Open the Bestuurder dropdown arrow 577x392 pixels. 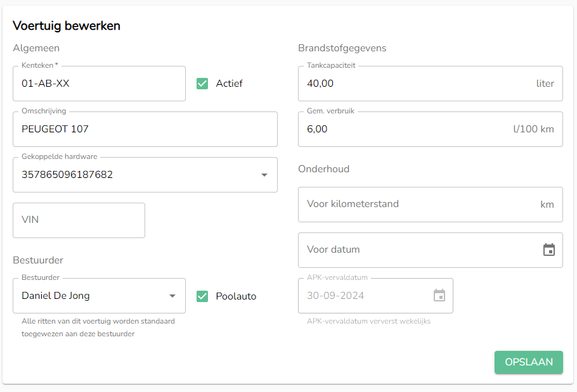click(x=172, y=296)
